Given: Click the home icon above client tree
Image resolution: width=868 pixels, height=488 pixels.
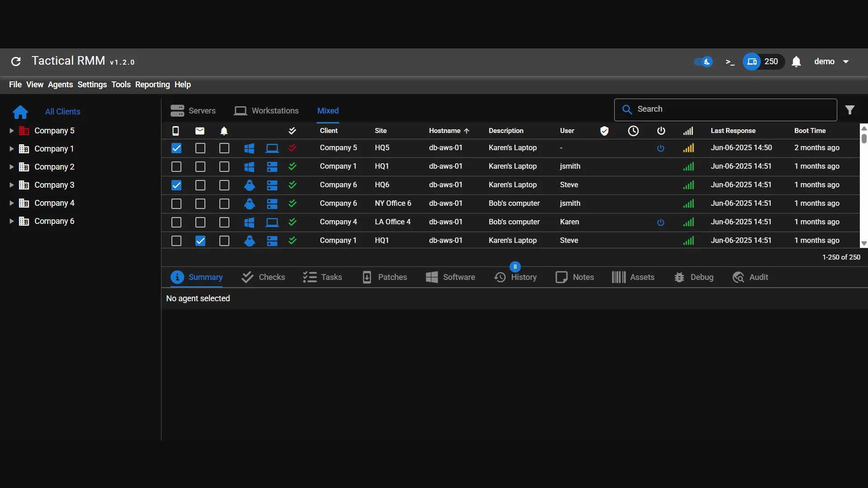Looking at the screenshot, I should pyautogui.click(x=20, y=112).
